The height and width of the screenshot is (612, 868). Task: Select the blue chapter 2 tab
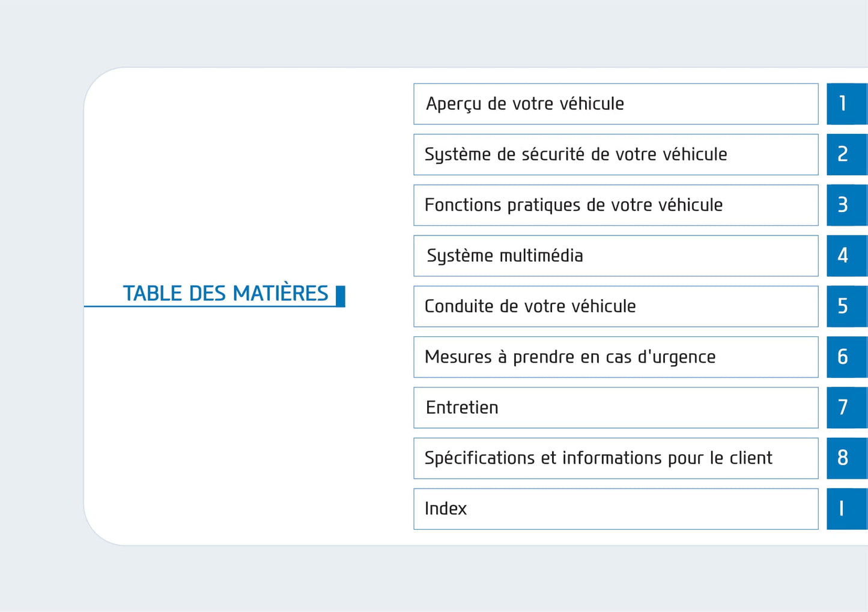pos(846,154)
